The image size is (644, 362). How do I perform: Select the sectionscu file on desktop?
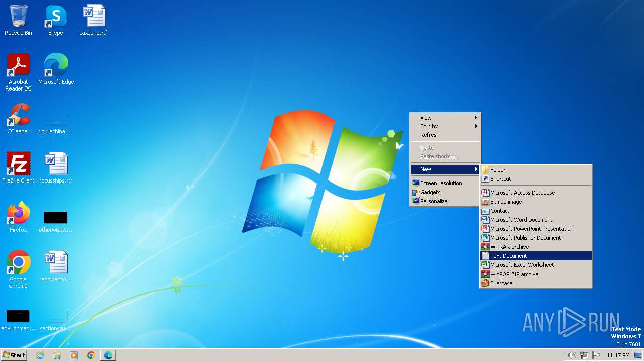click(56, 321)
